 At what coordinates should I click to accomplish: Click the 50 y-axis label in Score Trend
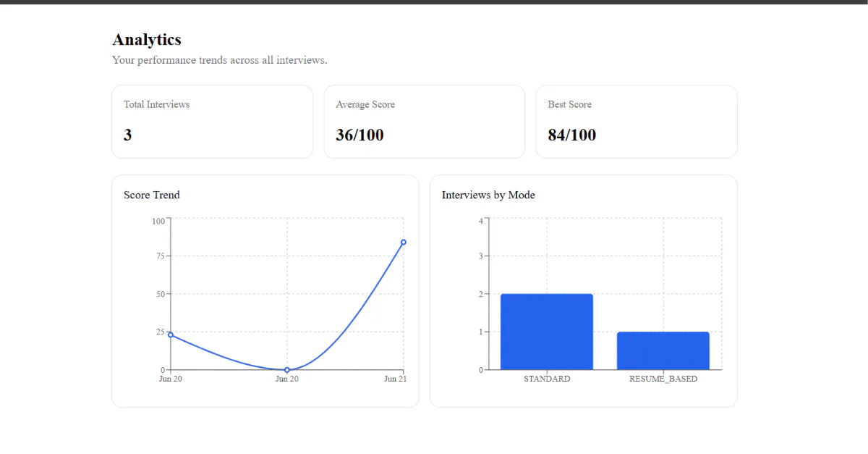161,294
